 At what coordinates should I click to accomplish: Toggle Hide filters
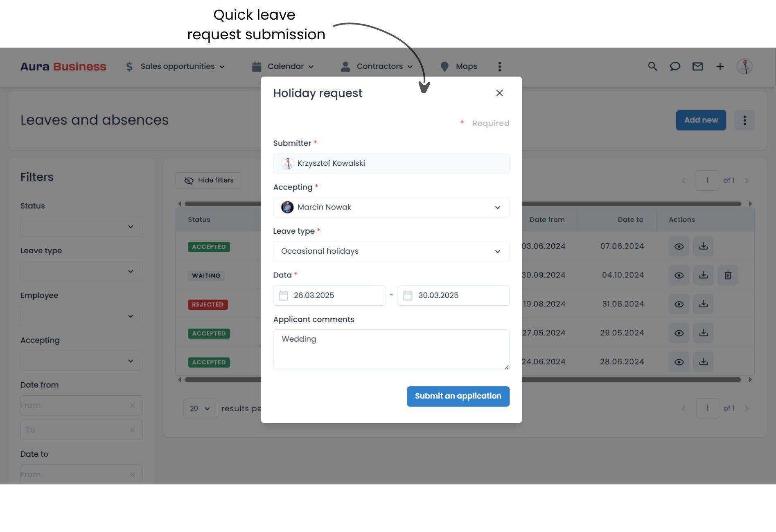pyautogui.click(x=209, y=180)
